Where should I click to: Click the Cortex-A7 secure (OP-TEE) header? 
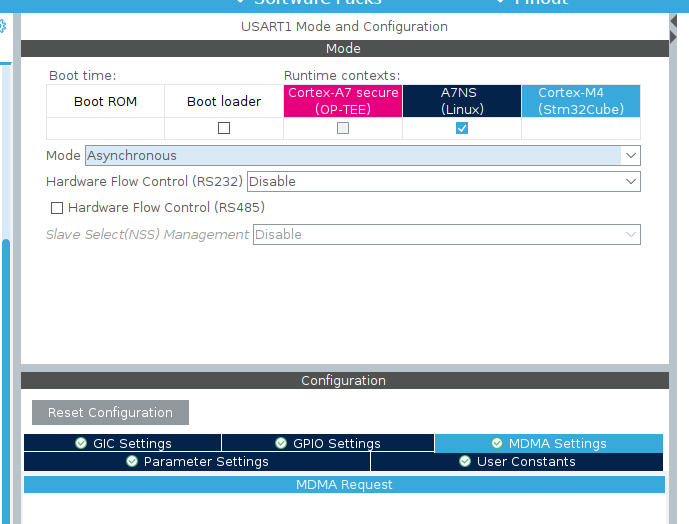click(343, 101)
